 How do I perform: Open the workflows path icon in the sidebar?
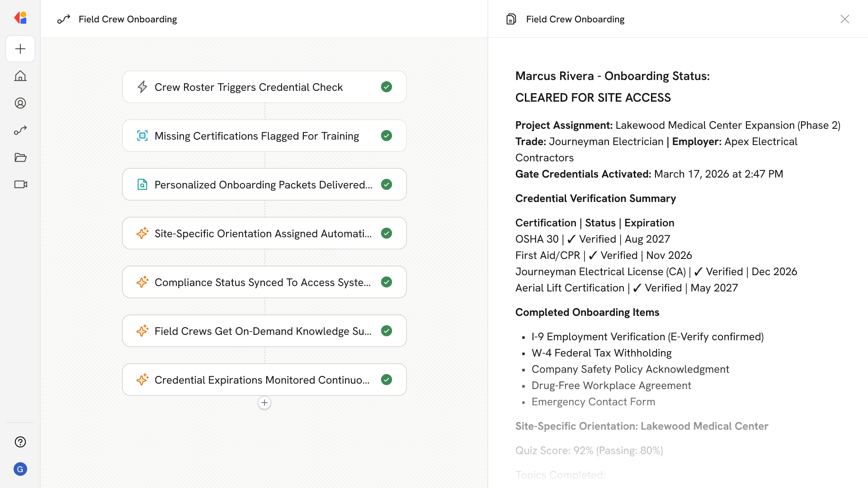click(20, 130)
